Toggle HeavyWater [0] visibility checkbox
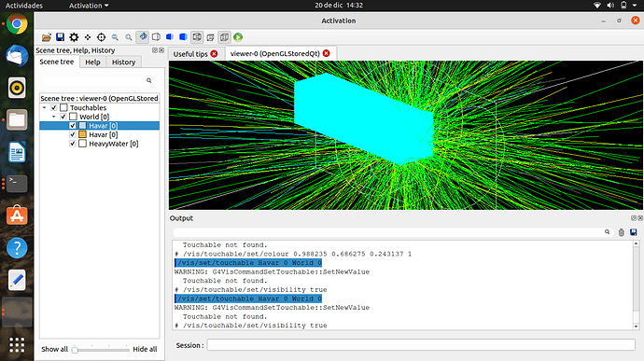 click(x=73, y=144)
